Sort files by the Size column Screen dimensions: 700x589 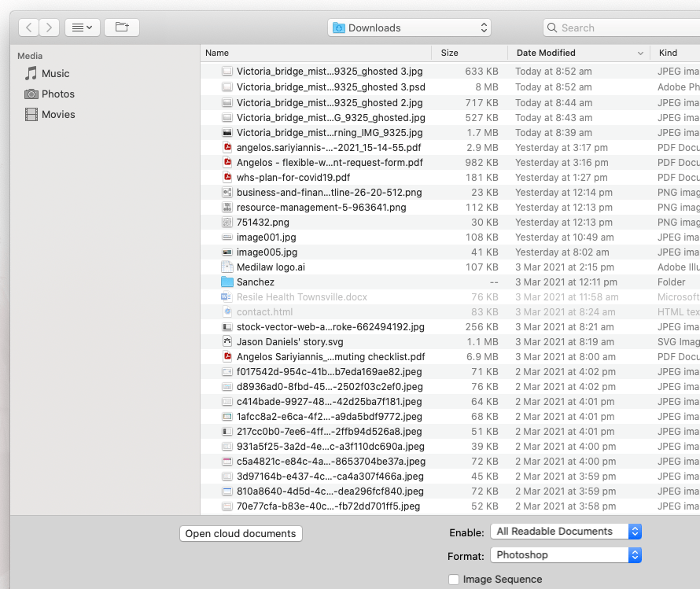pyautogui.click(x=449, y=53)
